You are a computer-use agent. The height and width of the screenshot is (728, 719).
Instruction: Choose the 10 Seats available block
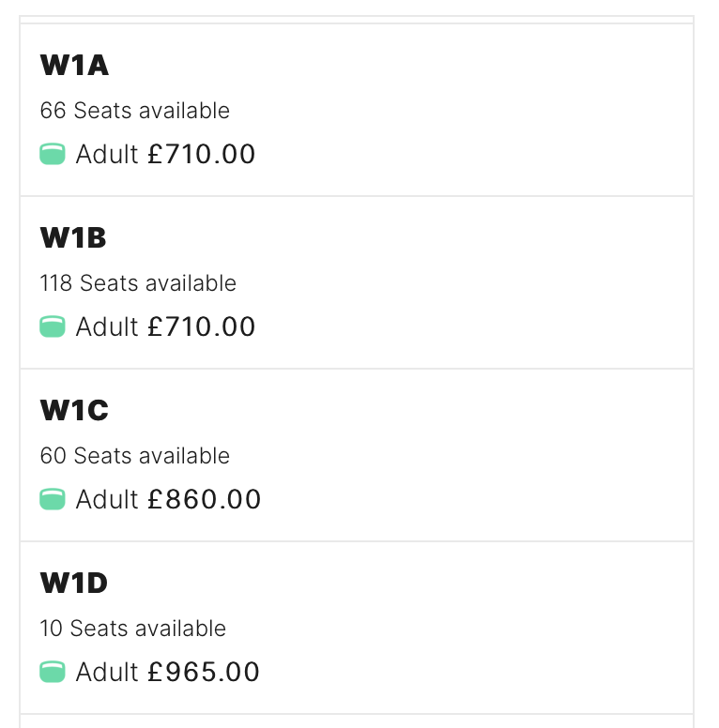click(133, 629)
